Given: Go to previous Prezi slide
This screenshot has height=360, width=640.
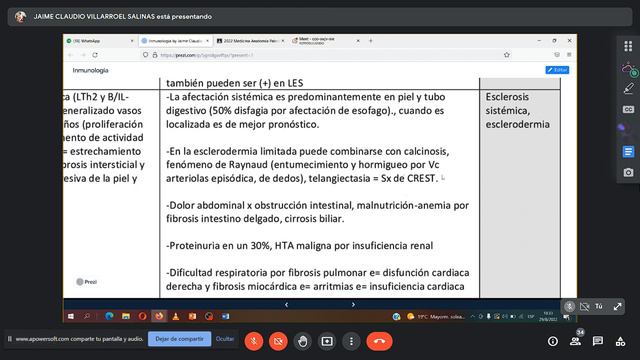Looking at the screenshot, I should tap(287, 304).
